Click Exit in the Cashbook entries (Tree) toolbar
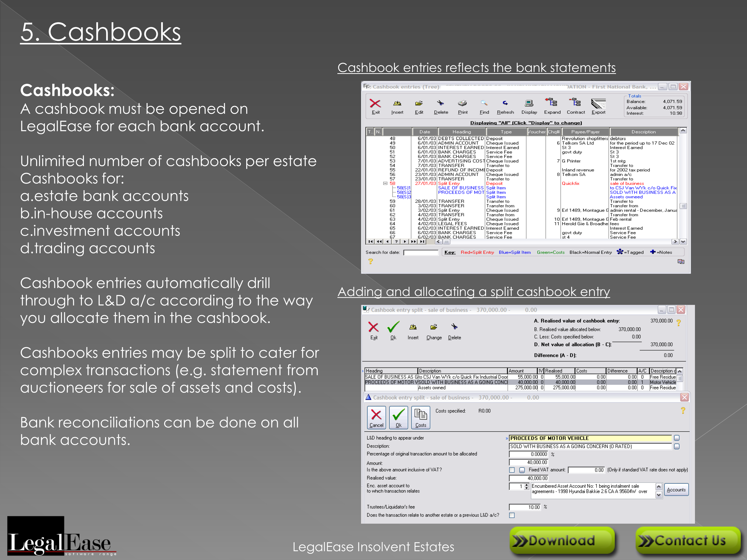This screenshot has height=560, width=747. pos(375,107)
